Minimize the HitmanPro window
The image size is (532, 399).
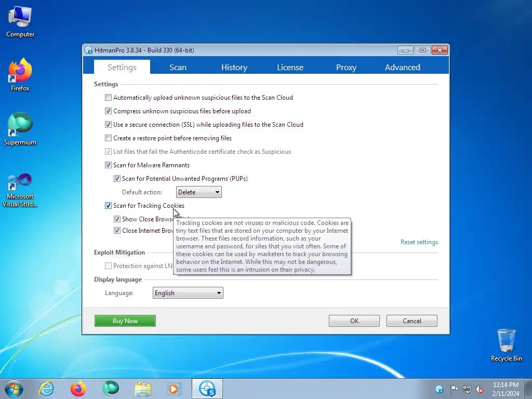coord(405,50)
